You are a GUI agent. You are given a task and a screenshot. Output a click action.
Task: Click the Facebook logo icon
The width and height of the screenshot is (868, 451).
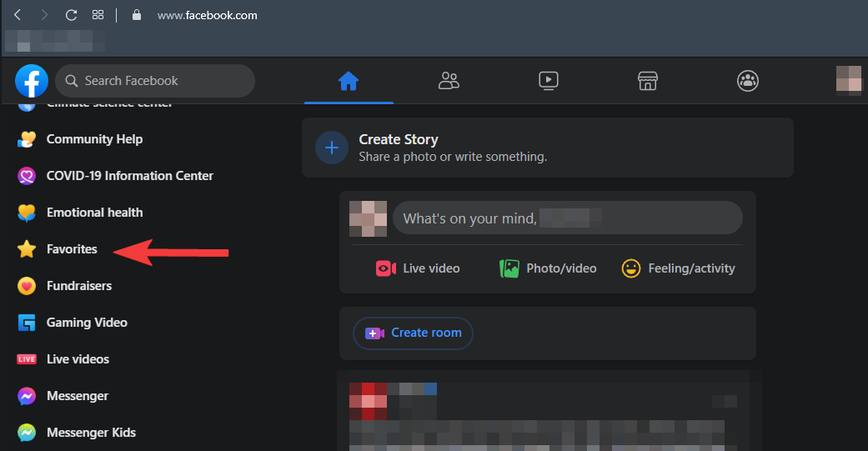tap(32, 81)
